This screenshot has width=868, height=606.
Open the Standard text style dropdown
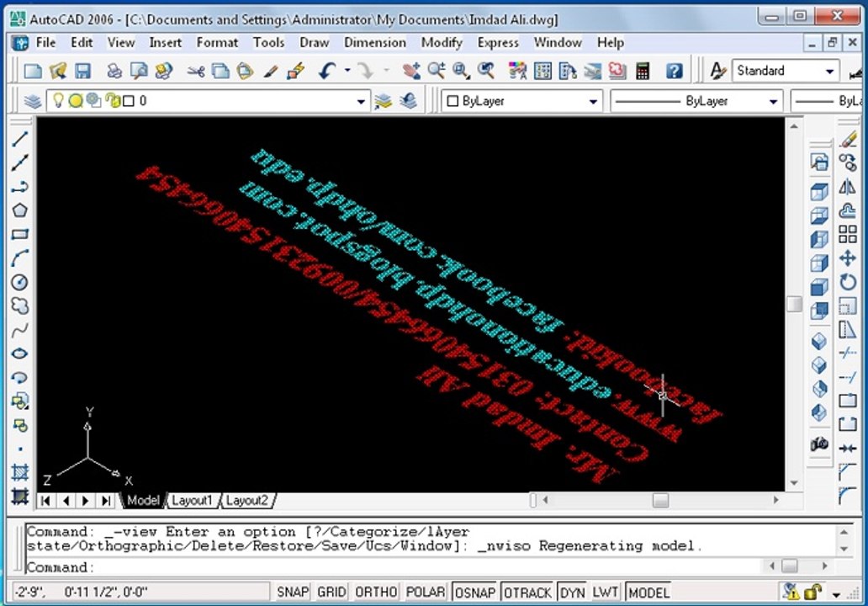pyautogui.click(x=829, y=72)
